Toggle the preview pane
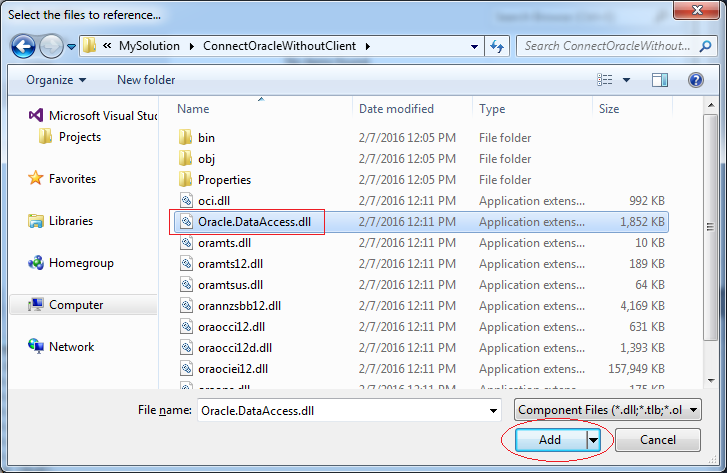This screenshot has width=727, height=473. 660,80
